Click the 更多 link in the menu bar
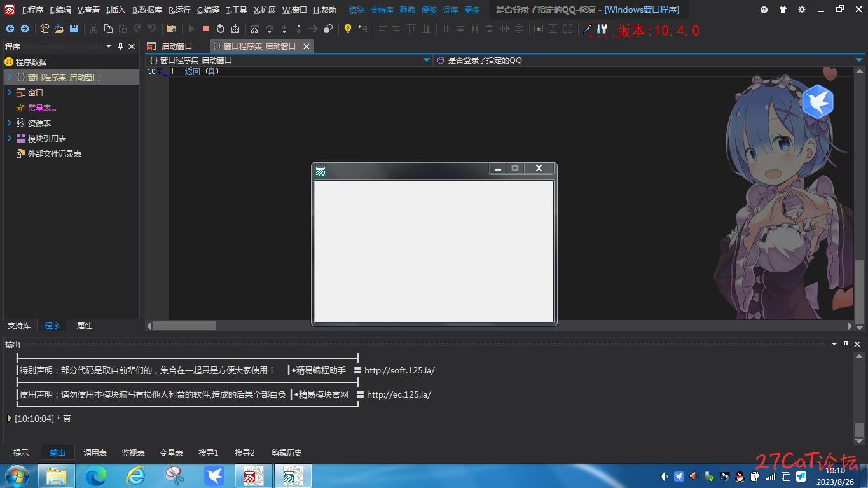The height and width of the screenshot is (488, 868). click(472, 10)
